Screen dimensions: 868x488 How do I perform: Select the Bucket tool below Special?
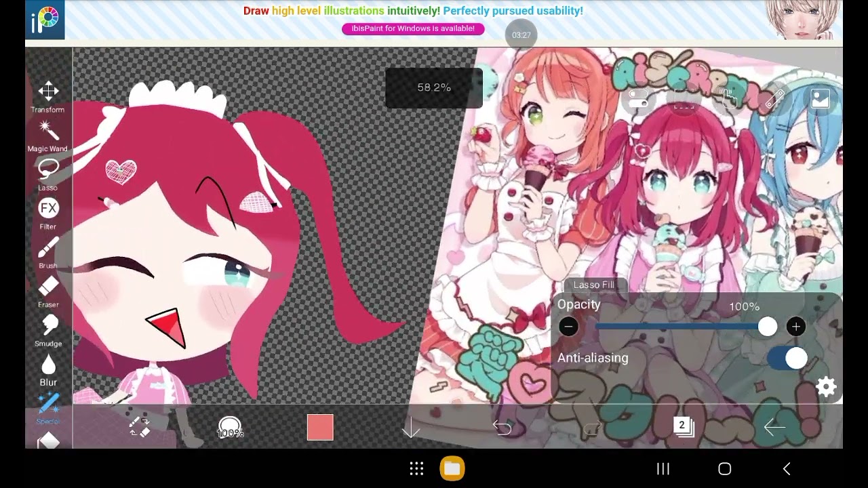[48, 441]
